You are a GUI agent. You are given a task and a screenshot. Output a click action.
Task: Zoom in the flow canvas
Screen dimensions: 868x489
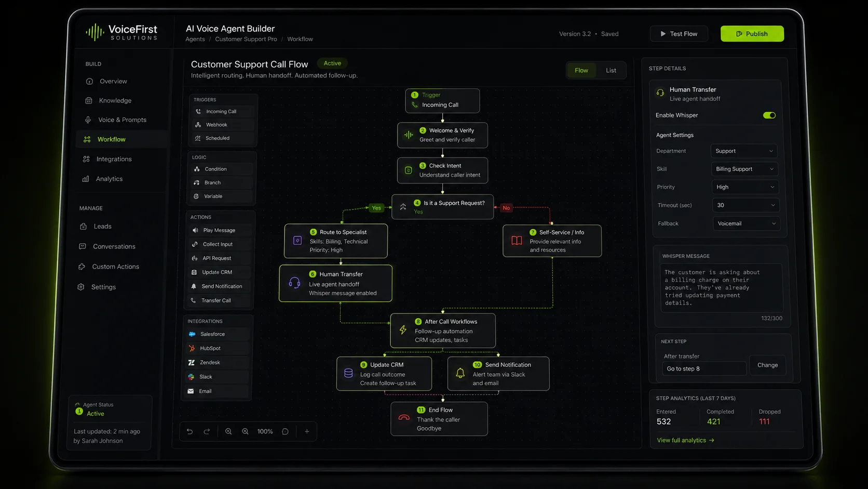tap(246, 431)
